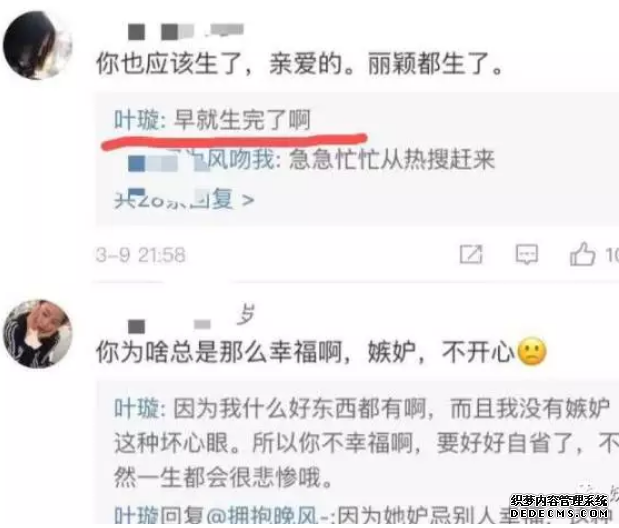This screenshot has height=528, width=619.
Task: Click the reply 急急忙忙从热搜赶来
Action: [x=392, y=160]
